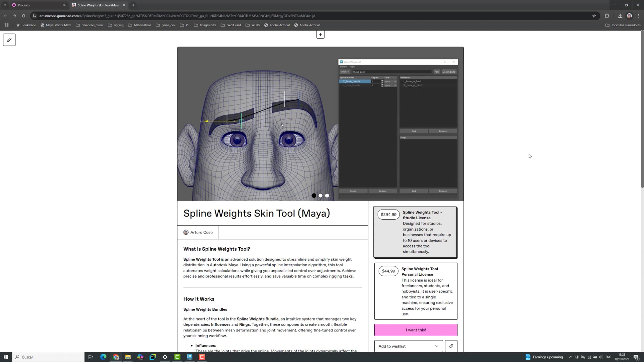
Task: Select the Studio License option
Action: [415, 232]
